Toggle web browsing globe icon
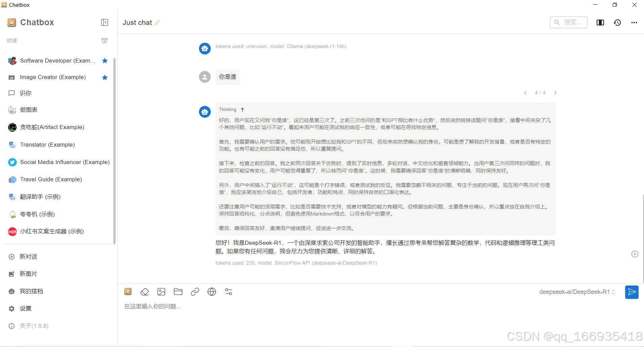 [212, 292]
